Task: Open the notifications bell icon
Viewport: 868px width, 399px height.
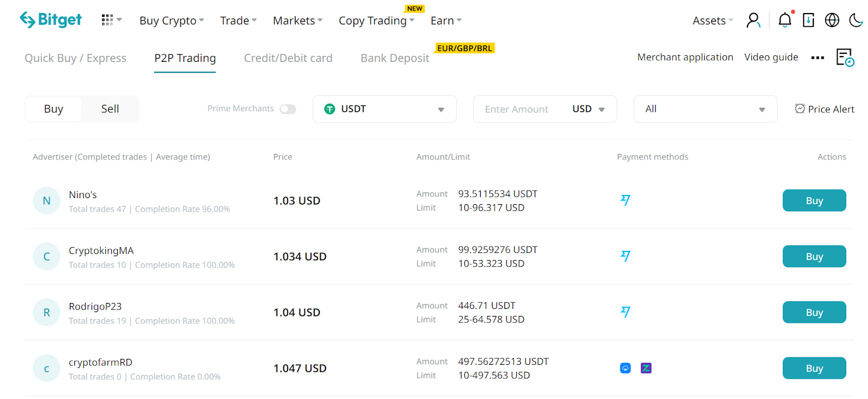Action: point(784,21)
